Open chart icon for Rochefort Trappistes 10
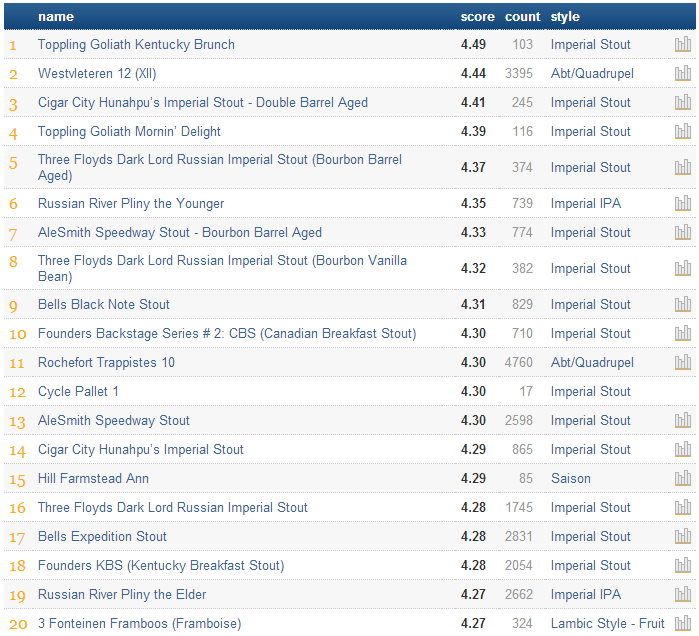 click(x=683, y=362)
